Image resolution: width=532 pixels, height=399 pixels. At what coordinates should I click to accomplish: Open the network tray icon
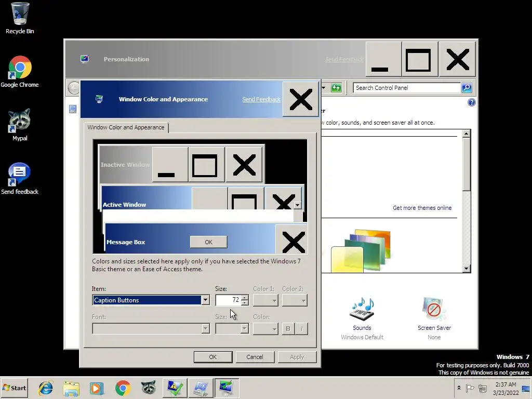tap(483, 388)
